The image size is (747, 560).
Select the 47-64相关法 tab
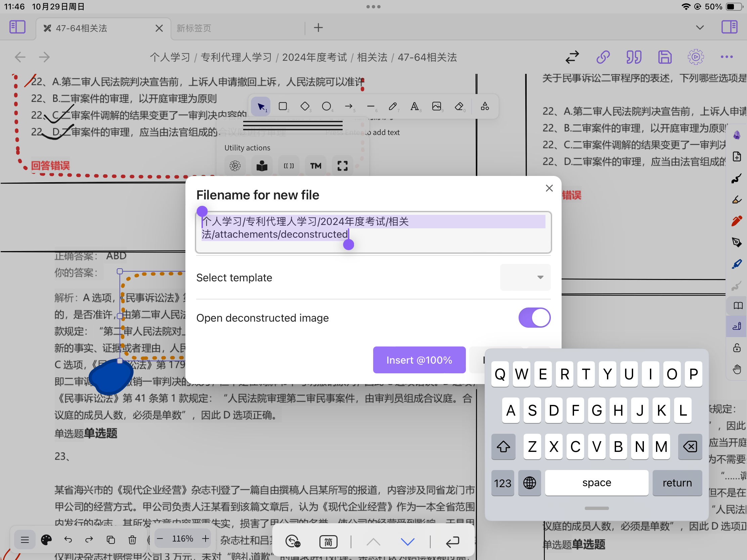click(x=81, y=28)
